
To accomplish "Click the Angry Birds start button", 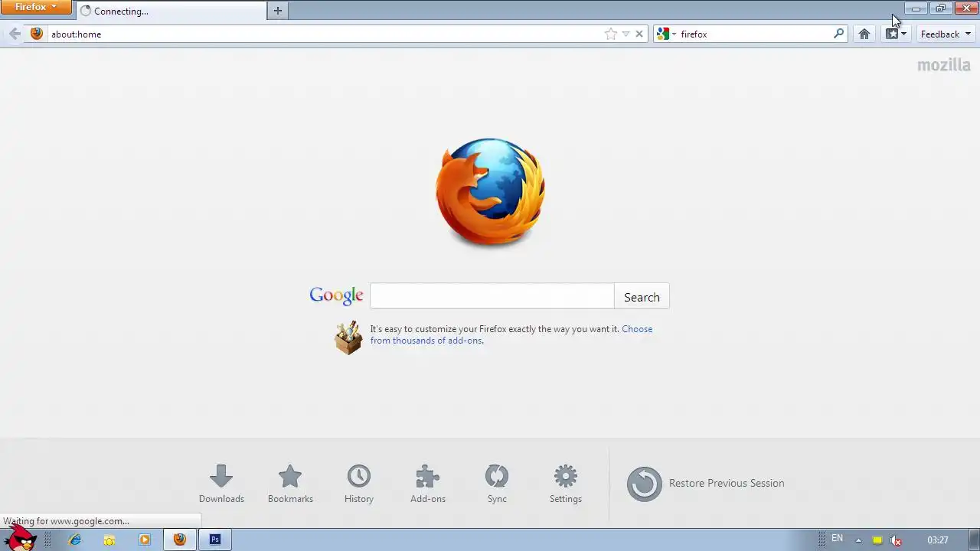I will pos(20,538).
